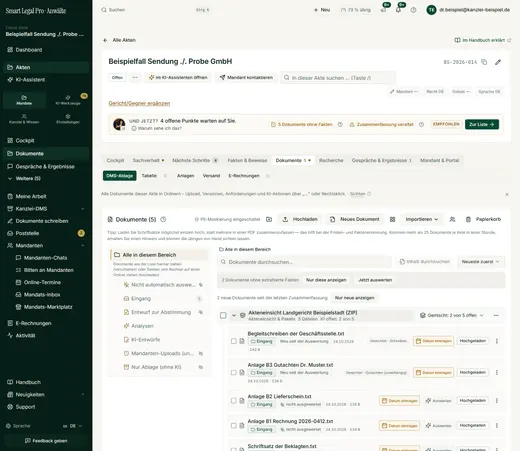
Task: Toggle PII-Maskierung eingeschaltet
Action: pyautogui.click(x=227, y=219)
